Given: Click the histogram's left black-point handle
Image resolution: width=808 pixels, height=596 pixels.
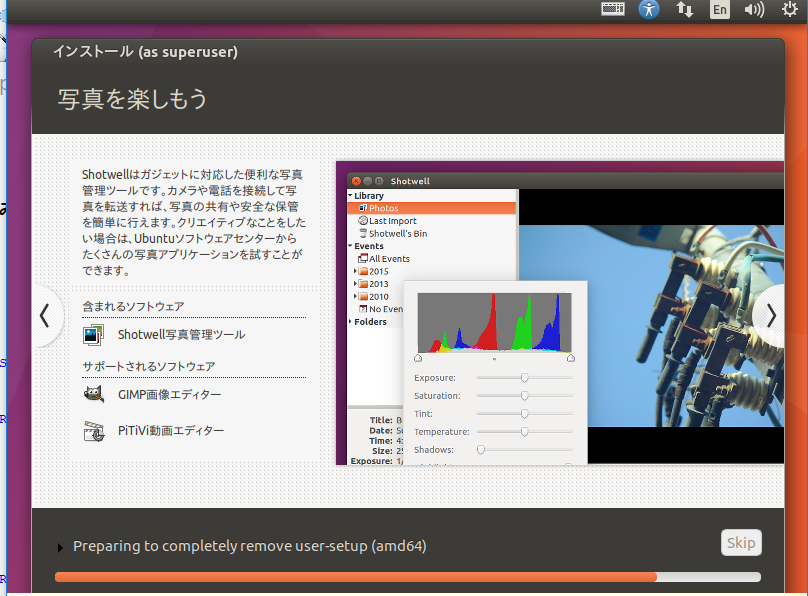Looking at the screenshot, I should pyautogui.click(x=418, y=358).
